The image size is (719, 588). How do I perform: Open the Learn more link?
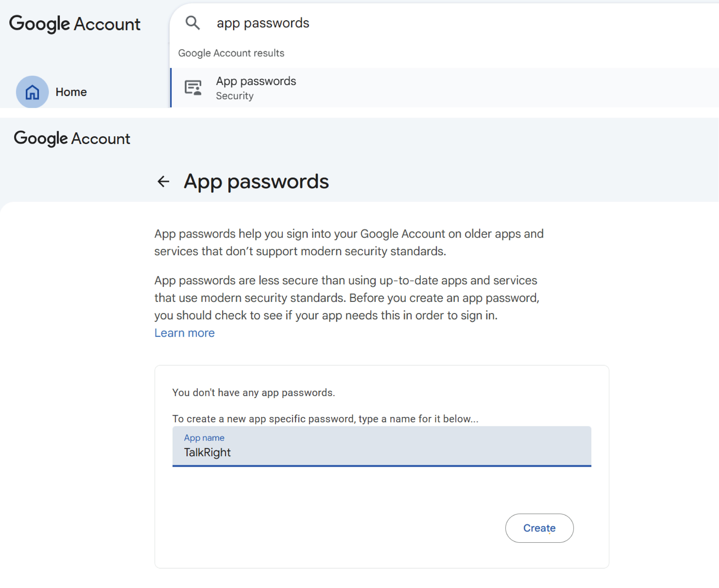click(x=184, y=333)
